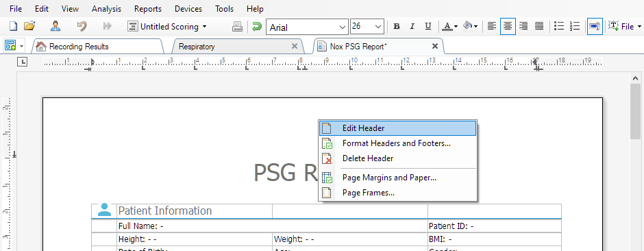Open the Edit menu
The width and height of the screenshot is (644, 251).
pos(42,9)
